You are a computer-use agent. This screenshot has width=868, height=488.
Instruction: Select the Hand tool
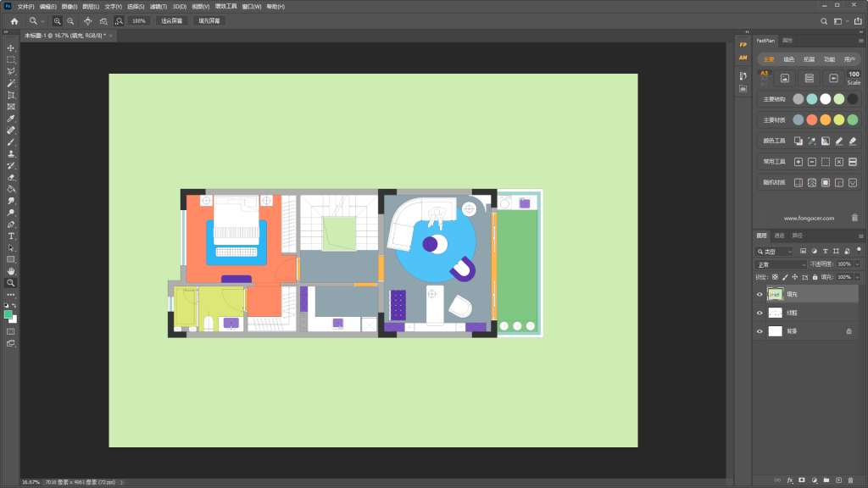click(10, 271)
